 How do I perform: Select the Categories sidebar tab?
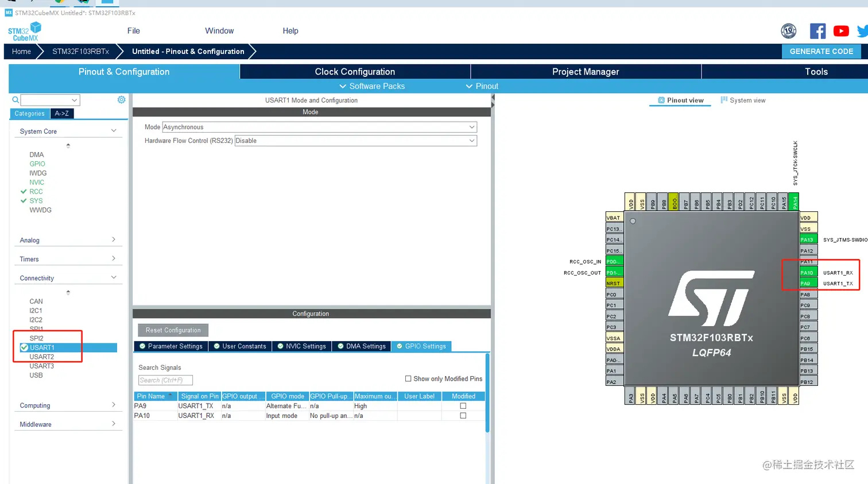pyautogui.click(x=30, y=114)
